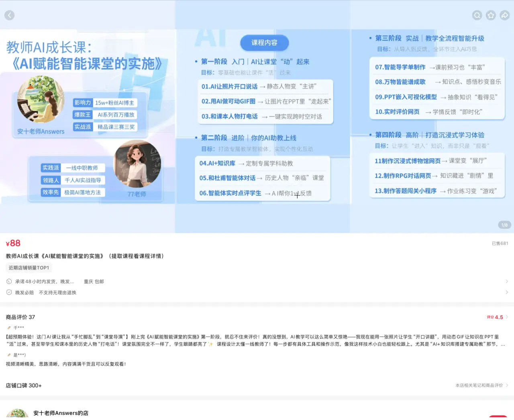The height and width of the screenshot is (420, 514).
Task: Click 01.AI让照片开口说话 course item
Action: point(259,87)
